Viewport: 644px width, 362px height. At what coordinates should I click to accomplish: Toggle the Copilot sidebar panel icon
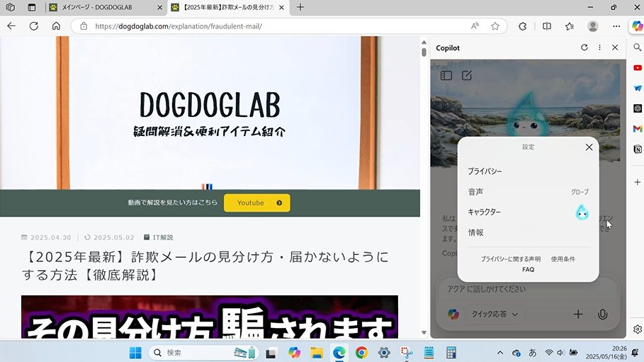coord(446,75)
